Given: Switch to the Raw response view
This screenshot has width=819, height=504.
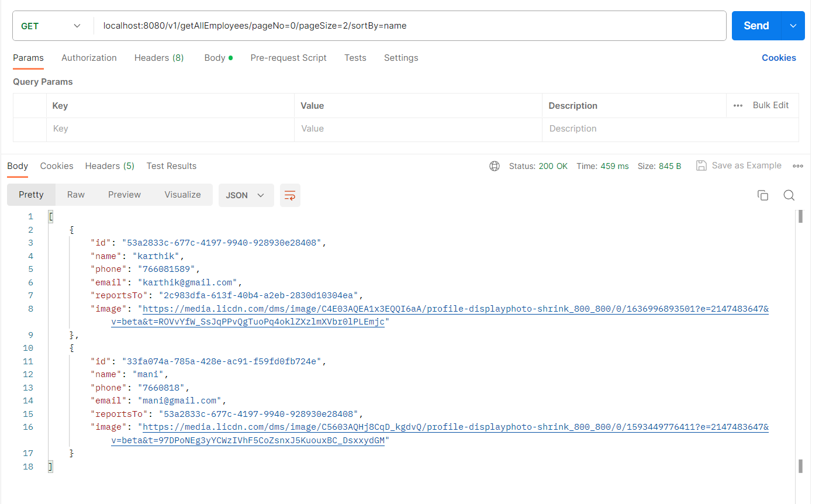Looking at the screenshot, I should point(75,194).
